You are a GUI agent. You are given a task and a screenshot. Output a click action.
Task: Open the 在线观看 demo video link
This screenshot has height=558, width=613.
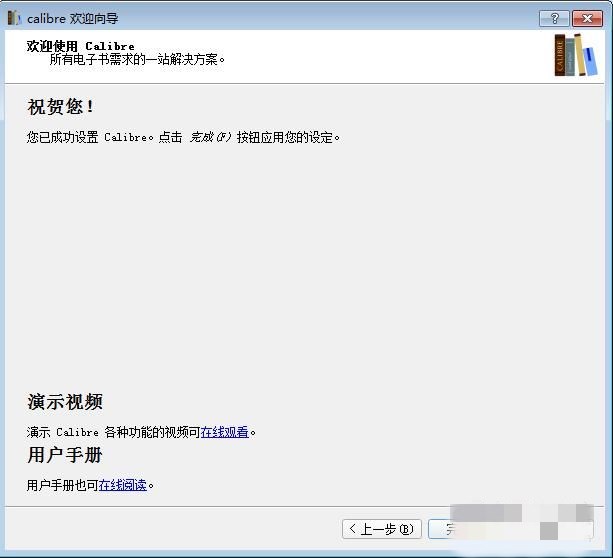(x=224, y=432)
